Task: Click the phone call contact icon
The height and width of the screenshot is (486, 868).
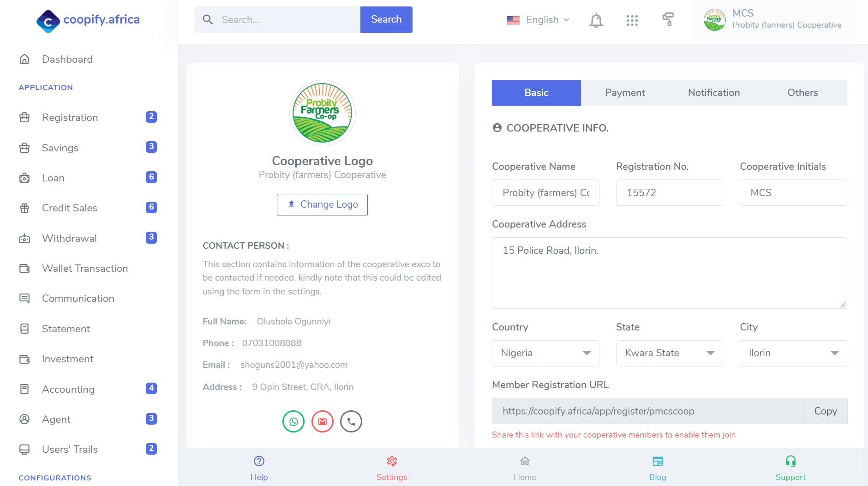Action: 351,421
